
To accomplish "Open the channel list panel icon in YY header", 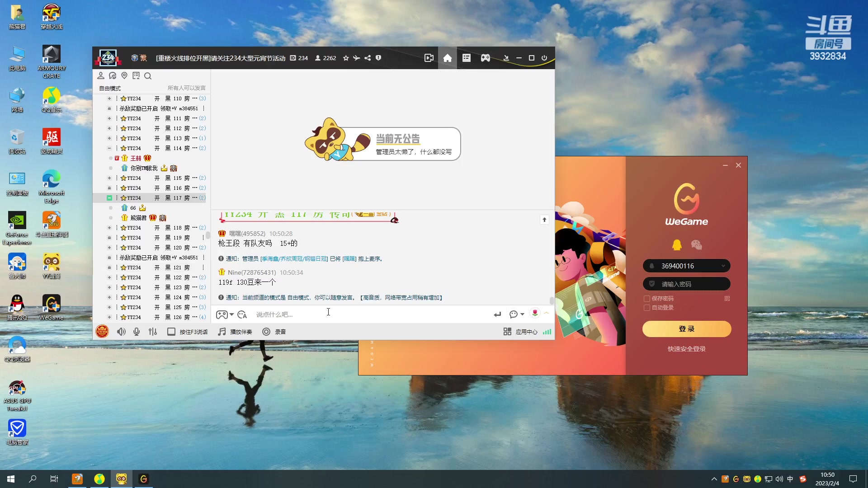I will tap(467, 58).
